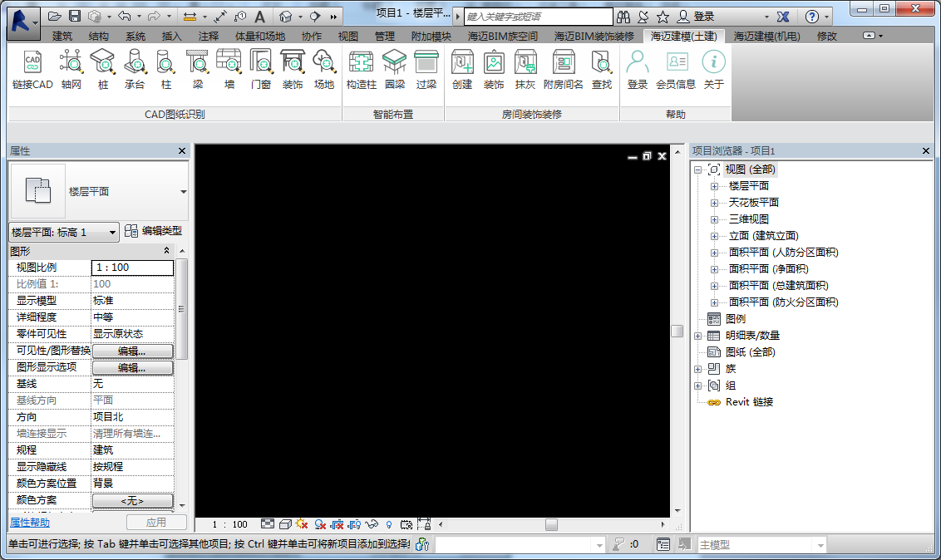Choose the 桩 recognition tool

coord(102,70)
